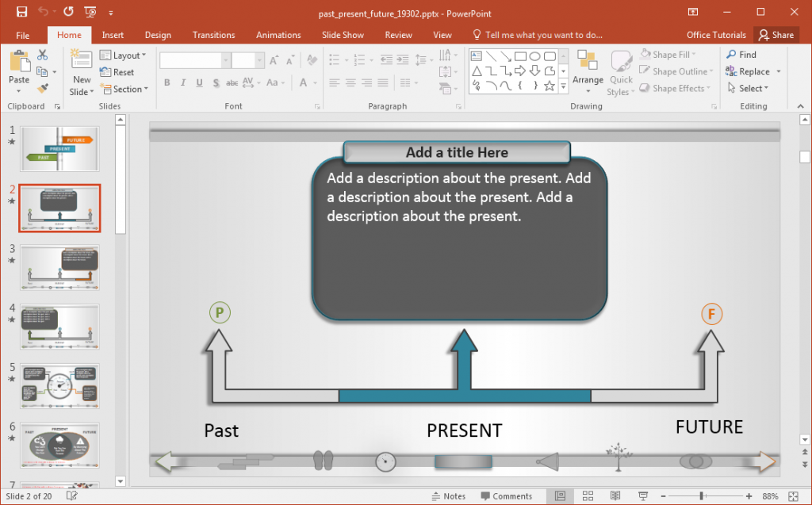Select the Oval shape in the shapes gallery

[x=535, y=56]
